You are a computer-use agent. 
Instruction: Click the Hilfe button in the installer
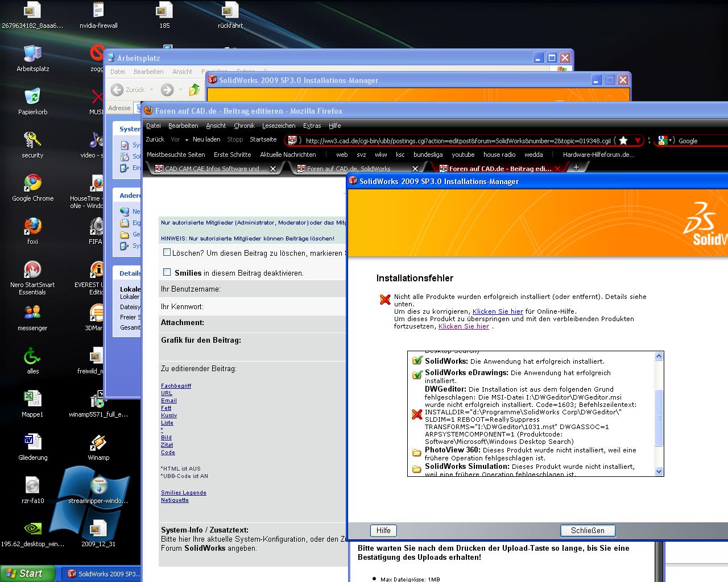383,530
